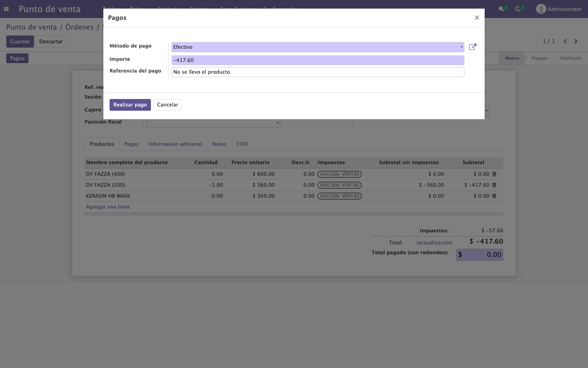Image resolution: width=588 pixels, height=368 pixels.
Task: Open the CFDI tab
Action: point(242,144)
